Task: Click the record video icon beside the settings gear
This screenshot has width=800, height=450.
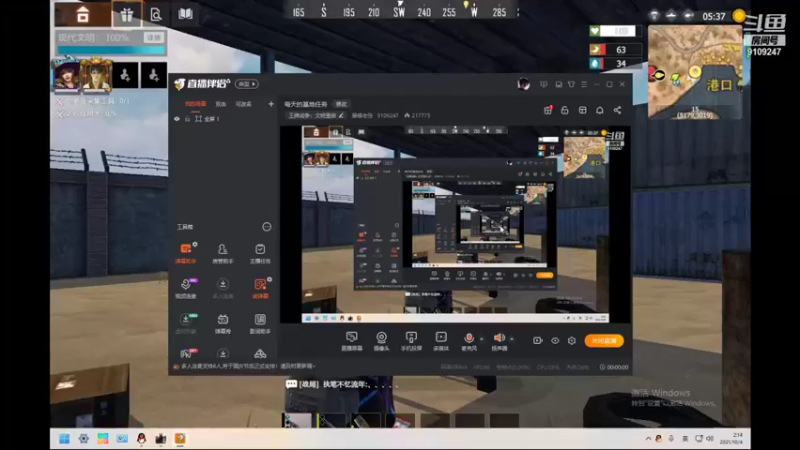Action: (x=538, y=340)
